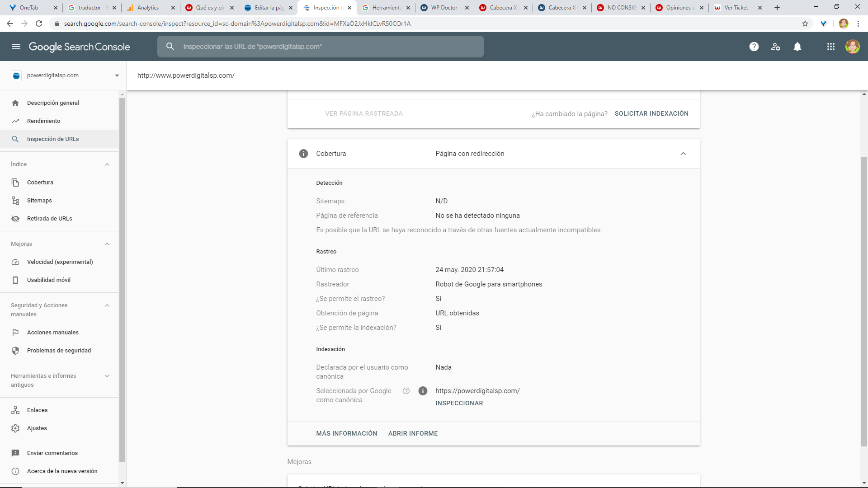Open users and permissions icon
The height and width of the screenshot is (488, 868).
click(776, 47)
